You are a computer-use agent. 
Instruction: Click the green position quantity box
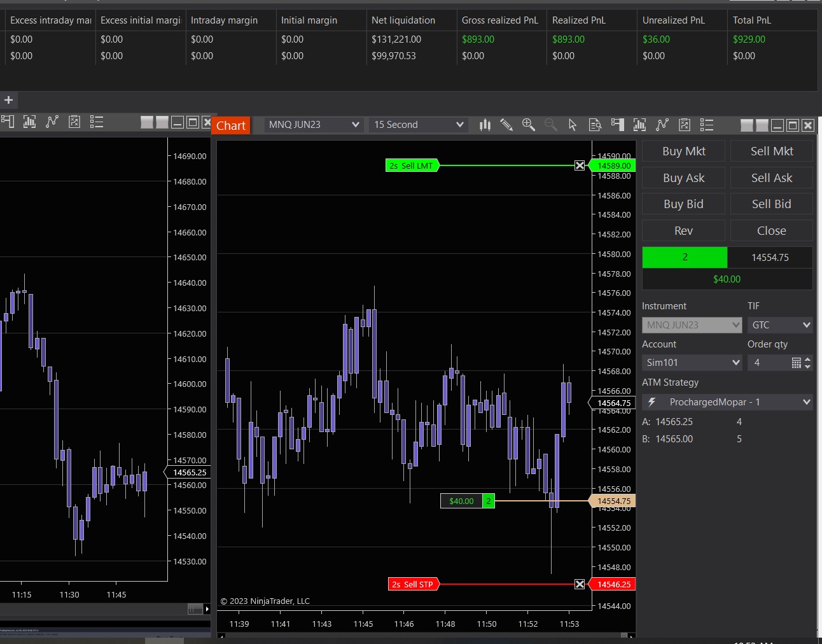pos(685,257)
